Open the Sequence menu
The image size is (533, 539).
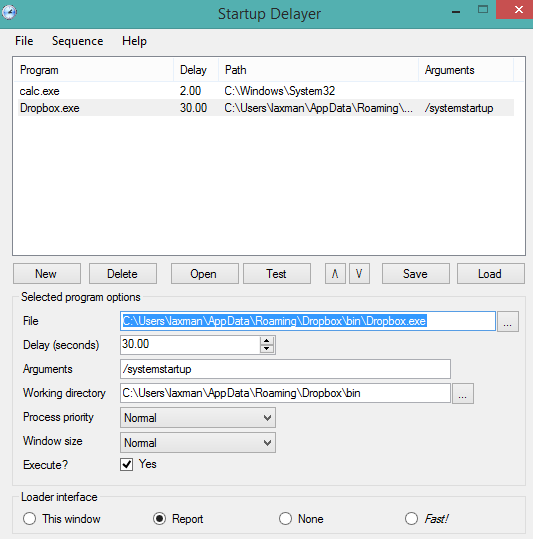coord(77,41)
